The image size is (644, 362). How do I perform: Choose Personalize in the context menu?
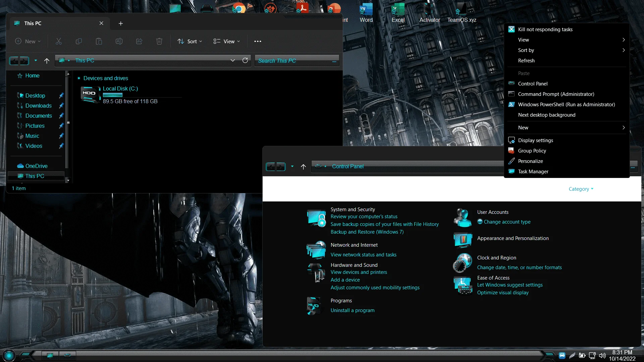tap(567, 161)
